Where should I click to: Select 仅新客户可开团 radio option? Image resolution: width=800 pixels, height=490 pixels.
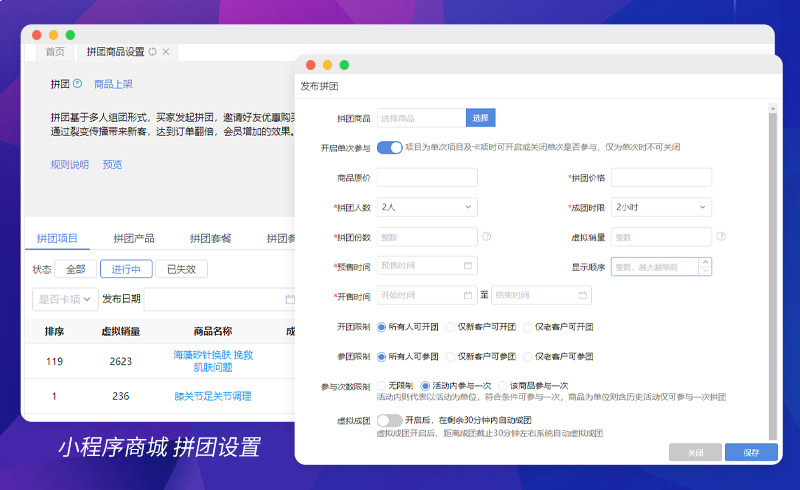pos(450,327)
